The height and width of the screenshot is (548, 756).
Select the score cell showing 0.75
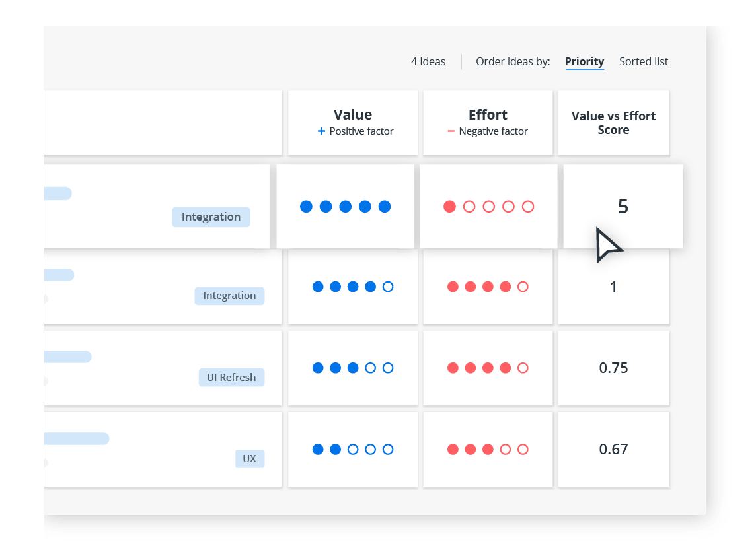pos(613,368)
